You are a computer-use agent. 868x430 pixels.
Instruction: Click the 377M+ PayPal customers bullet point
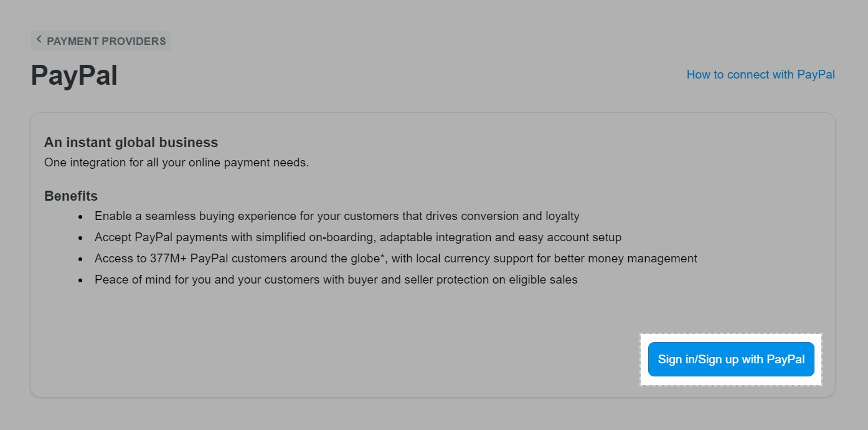pyautogui.click(x=395, y=258)
